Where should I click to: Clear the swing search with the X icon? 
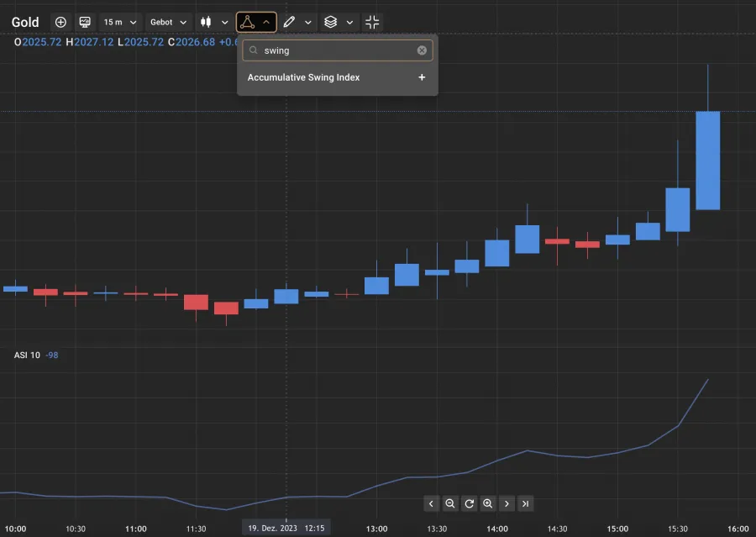[x=422, y=50]
